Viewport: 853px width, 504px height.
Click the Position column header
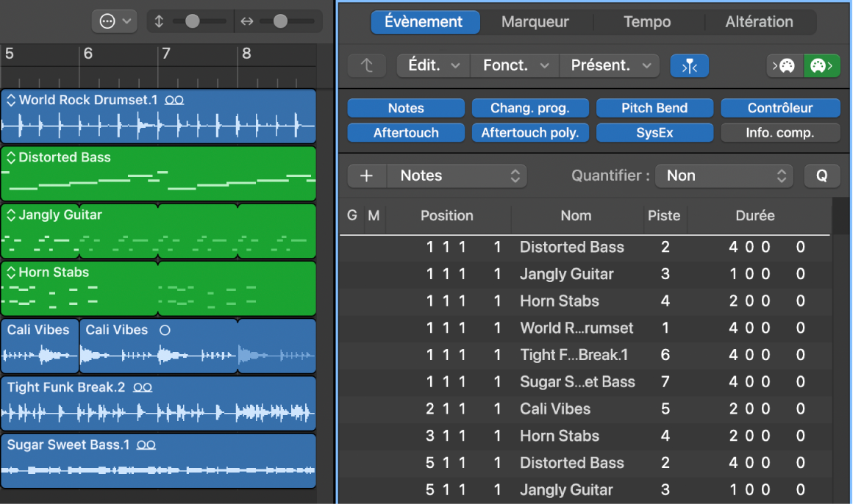coord(447,215)
